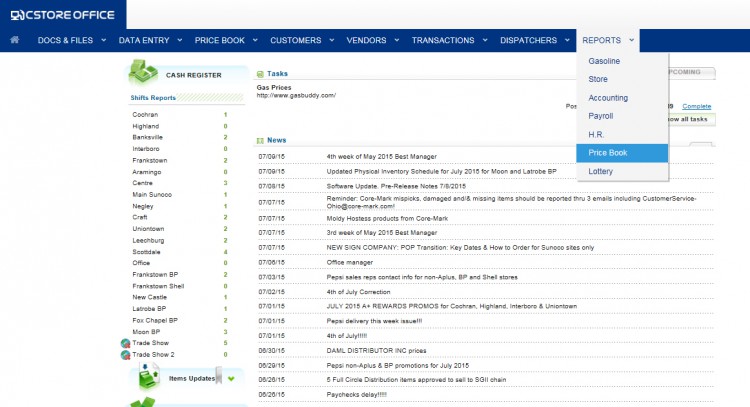Click the show all tasks button

pyautogui.click(x=691, y=119)
